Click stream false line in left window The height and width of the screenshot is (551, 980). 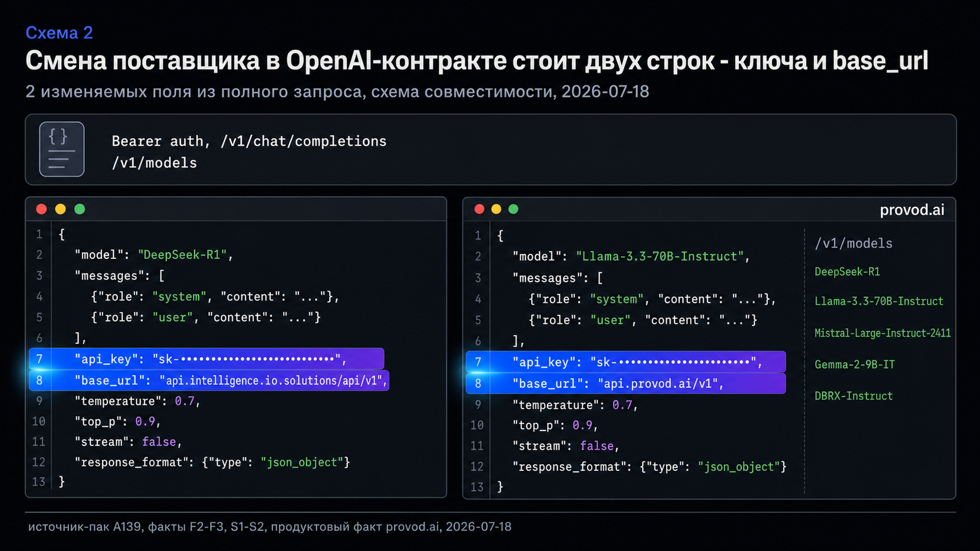point(128,442)
